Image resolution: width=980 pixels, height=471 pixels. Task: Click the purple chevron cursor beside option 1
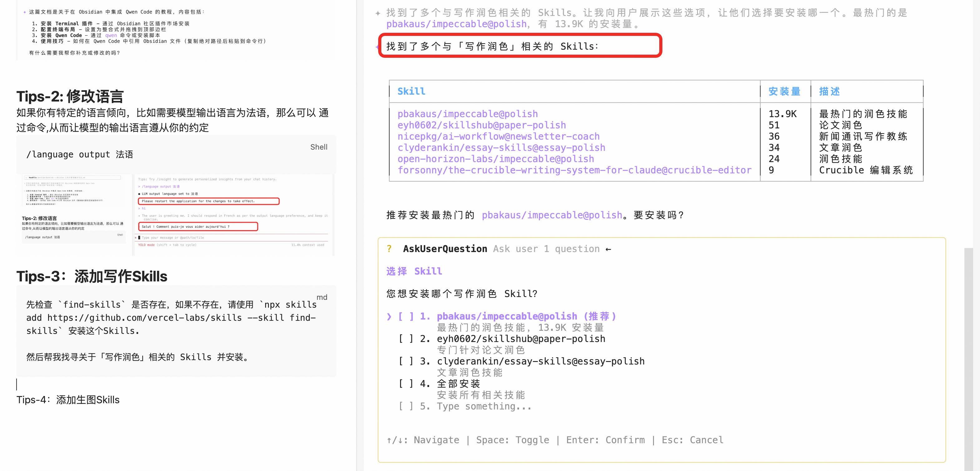click(389, 316)
